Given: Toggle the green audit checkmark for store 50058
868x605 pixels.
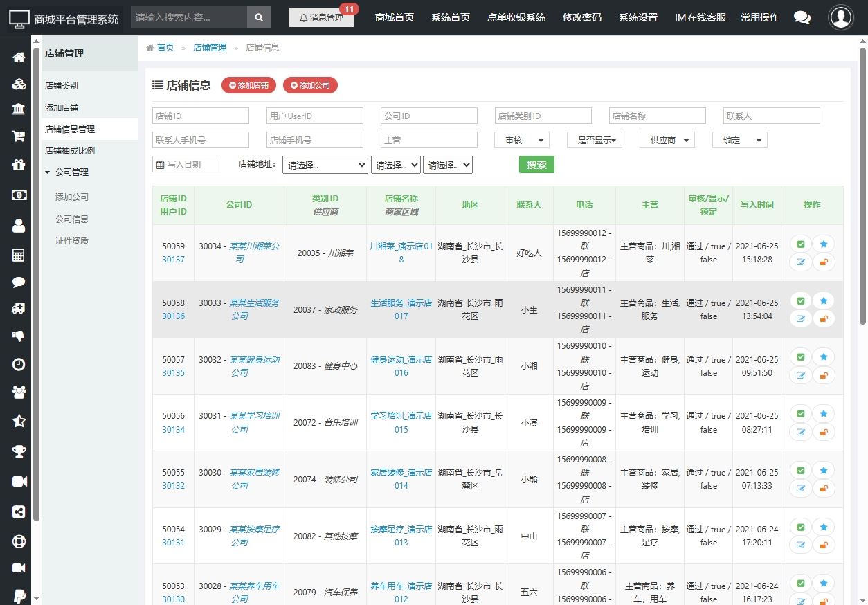Looking at the screenshot, I should [x=801, y=300].
